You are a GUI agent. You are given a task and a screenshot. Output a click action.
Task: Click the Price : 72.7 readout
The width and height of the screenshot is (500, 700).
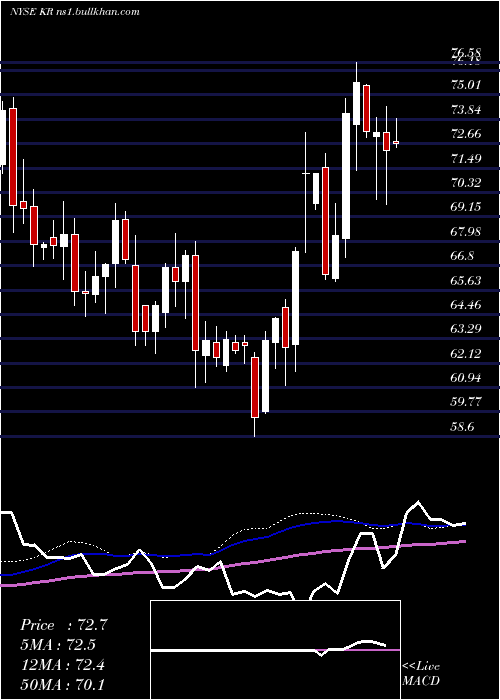tap(63, 625)
